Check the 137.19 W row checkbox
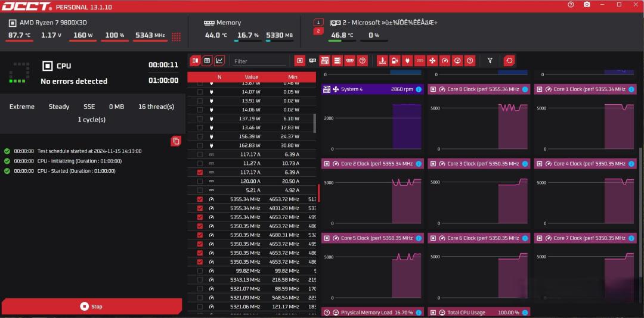The image size is (644, 318). [200, 119]
